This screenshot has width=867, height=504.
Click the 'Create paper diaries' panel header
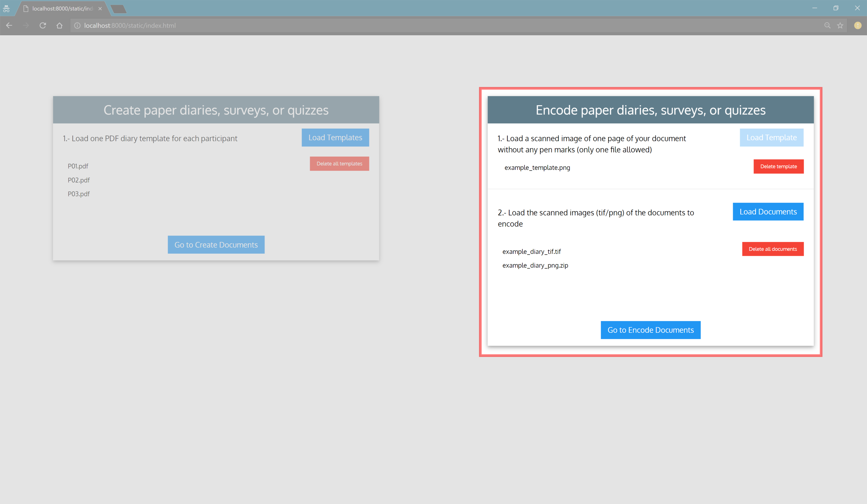coord(216,110)
